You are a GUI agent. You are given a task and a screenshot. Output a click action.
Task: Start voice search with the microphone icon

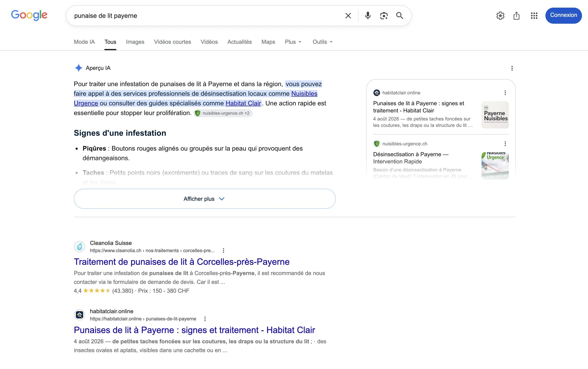pyautogui.click(x=367, y=16)
